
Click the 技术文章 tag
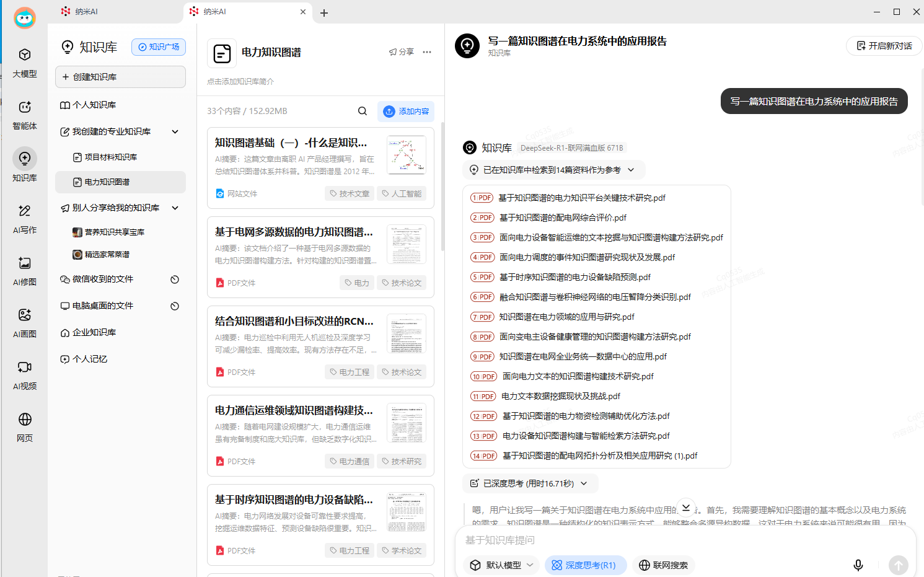click(x=350, y=194)
